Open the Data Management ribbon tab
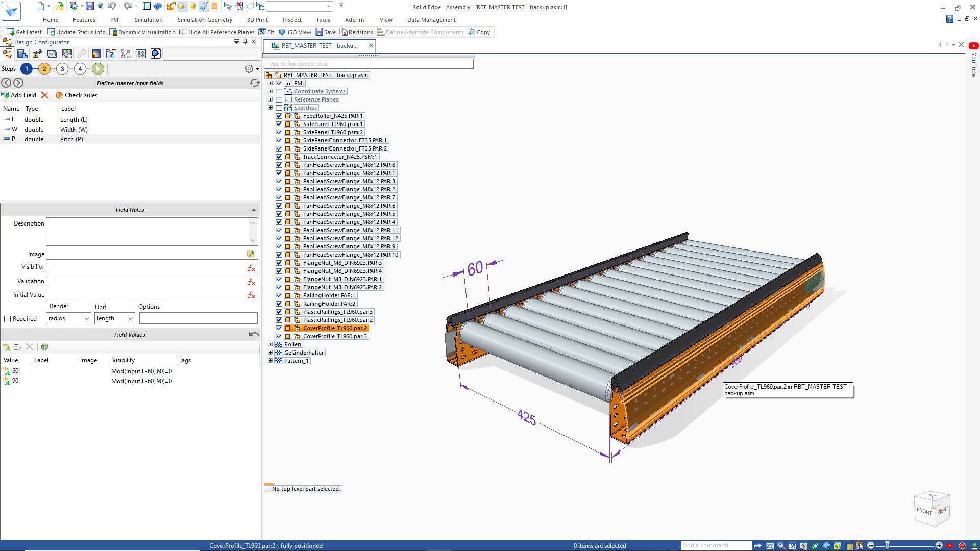 click(430, 20)
